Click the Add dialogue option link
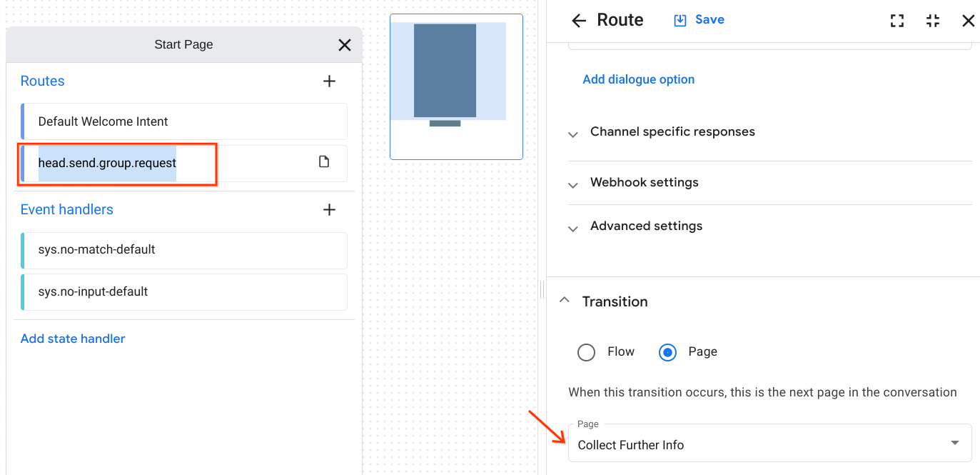Viewport: 980px width, 475px height. (x=638, y=79)
